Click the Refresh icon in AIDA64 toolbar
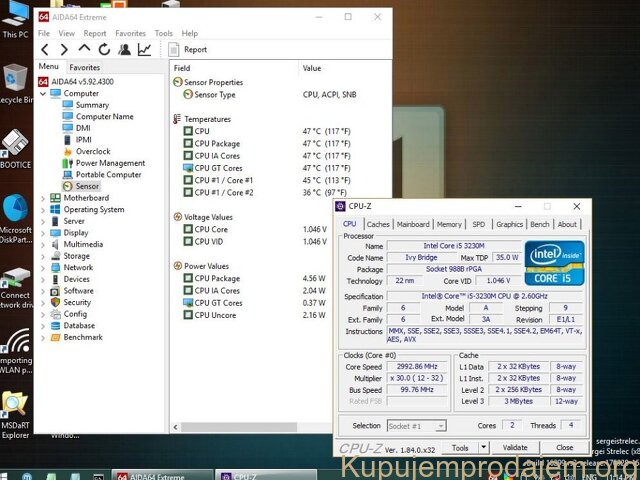 104,49
